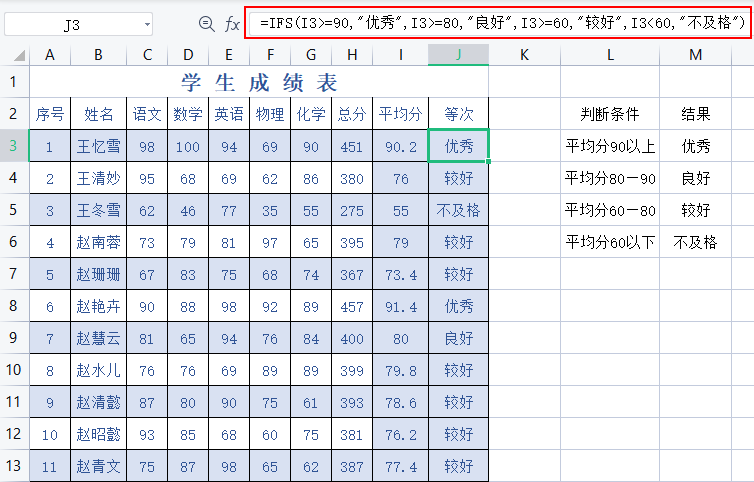Select column D header
The height and width of the screenshot is (482, 754).
(188, 55)
